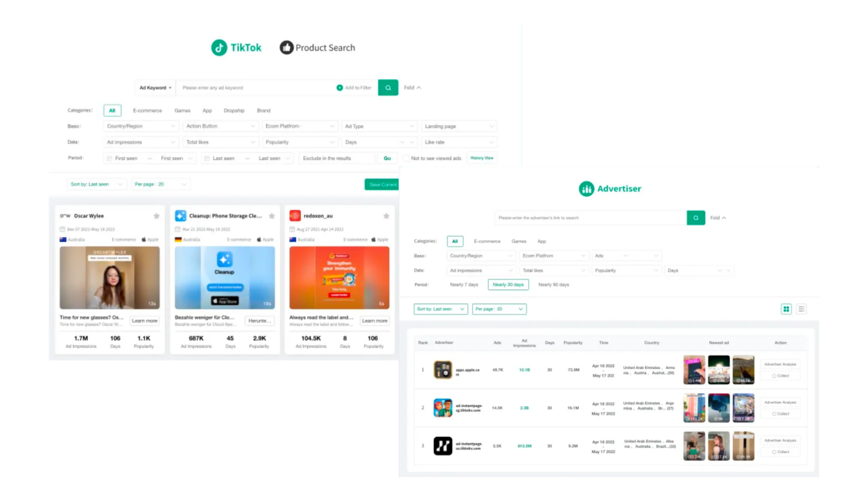868x488 pixels.
Task: Star the redoxon_au ad card
Action: [x=386, y=216]
